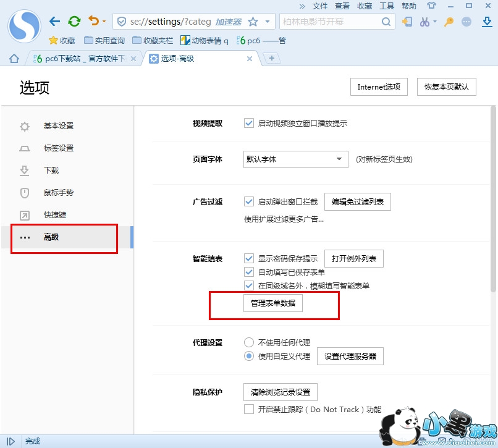Open the login door icon in toolbar
This screenshot has width=498, height=448.
[x=407, y=22]
